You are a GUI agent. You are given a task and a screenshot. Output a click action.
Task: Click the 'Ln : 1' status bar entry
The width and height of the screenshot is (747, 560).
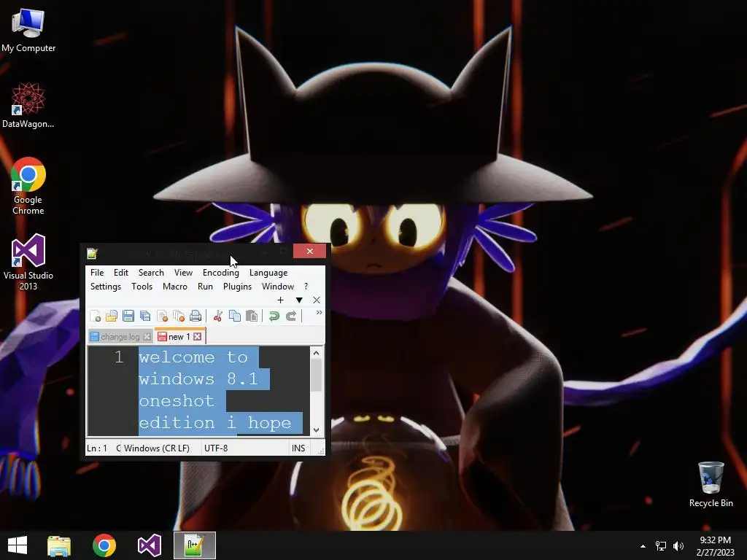pyautogui.click(x=97, y=448)
